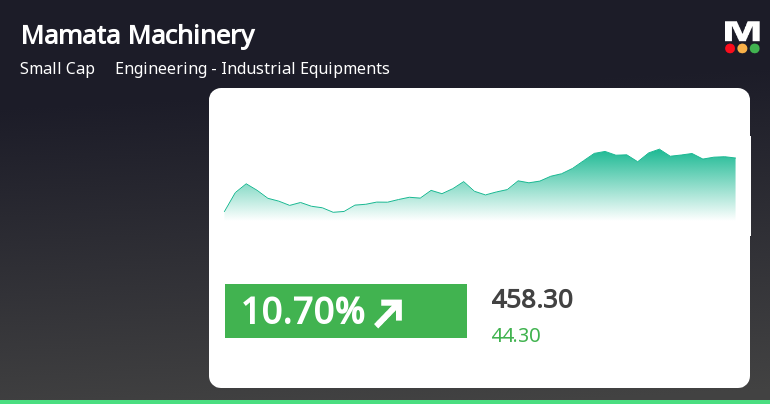Click the right end of the price line
This screenshot has width=770, height=404.
click(735, 157)
